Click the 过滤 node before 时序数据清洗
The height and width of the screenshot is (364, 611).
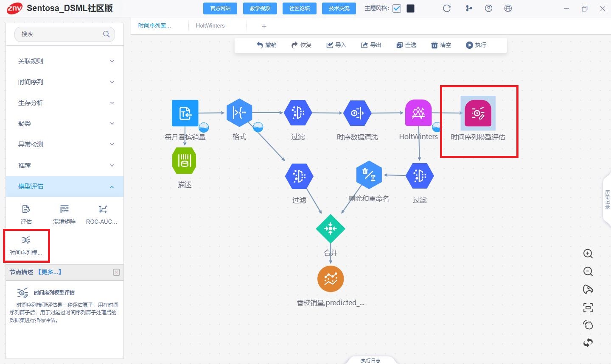(x=298, y=113)
